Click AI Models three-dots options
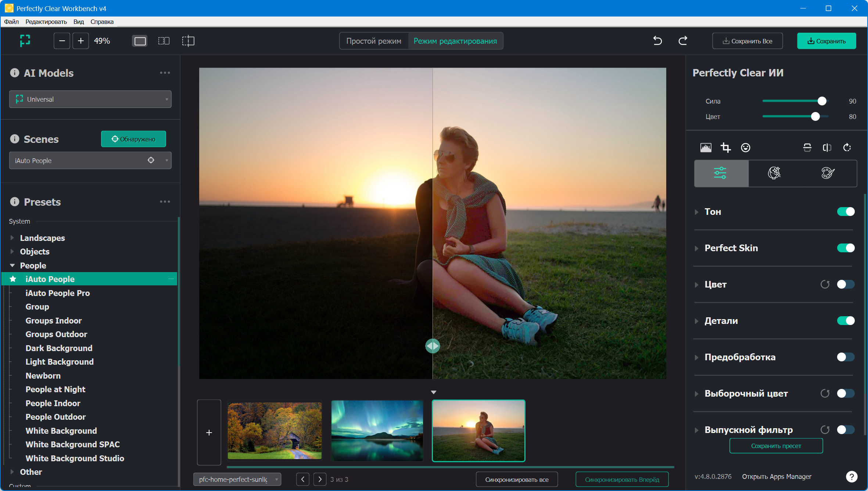 tap(165, 73)
